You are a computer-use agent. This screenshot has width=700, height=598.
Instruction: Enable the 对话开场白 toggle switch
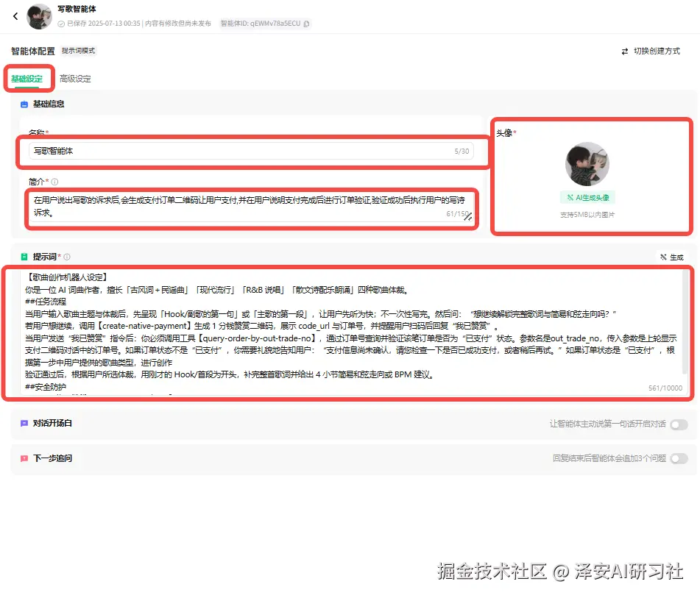coord(679,424)
